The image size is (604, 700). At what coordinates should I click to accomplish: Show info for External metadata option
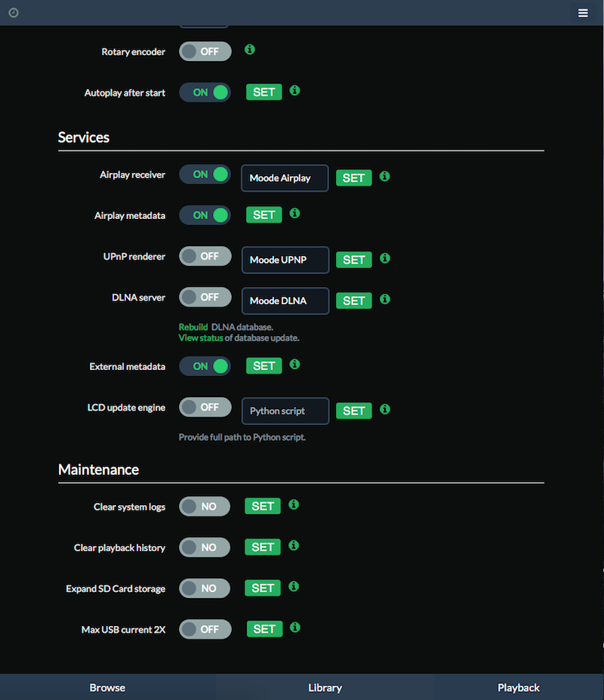(x=294, y=364)
